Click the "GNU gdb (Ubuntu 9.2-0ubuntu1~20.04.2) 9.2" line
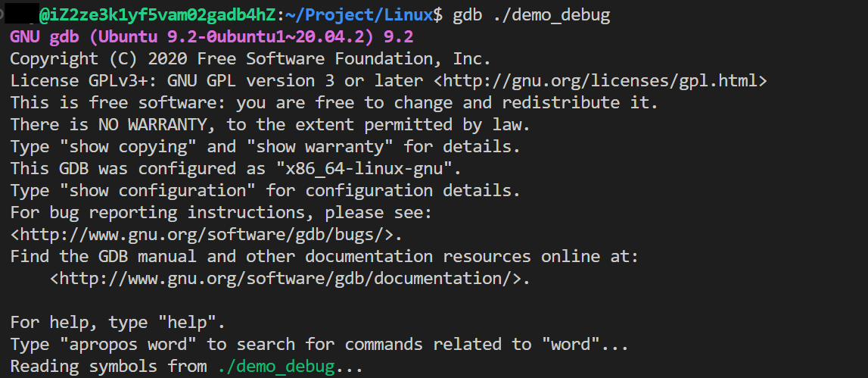Screen dimensions: 868x378 [212, 38]
